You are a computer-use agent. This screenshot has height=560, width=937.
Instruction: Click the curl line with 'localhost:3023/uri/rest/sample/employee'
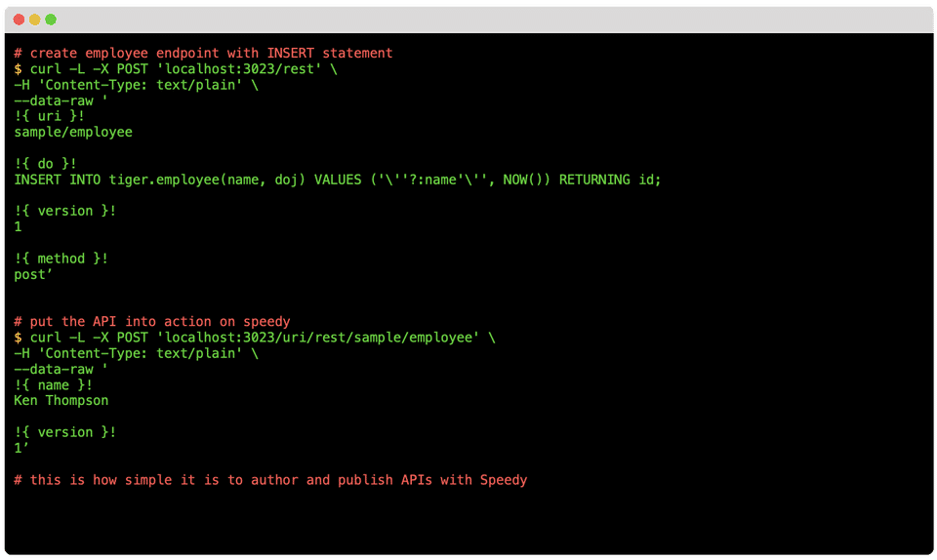[255, 338]
